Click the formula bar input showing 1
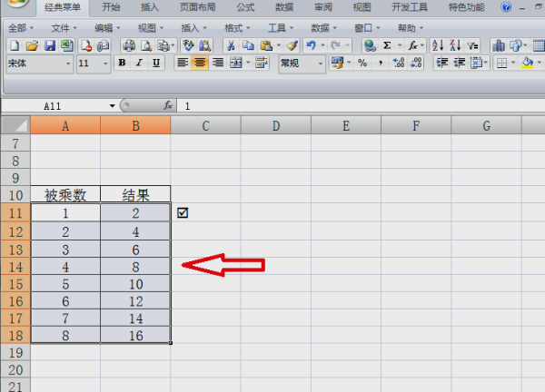The width and height of the screenshot is (545, 392). 361,106
